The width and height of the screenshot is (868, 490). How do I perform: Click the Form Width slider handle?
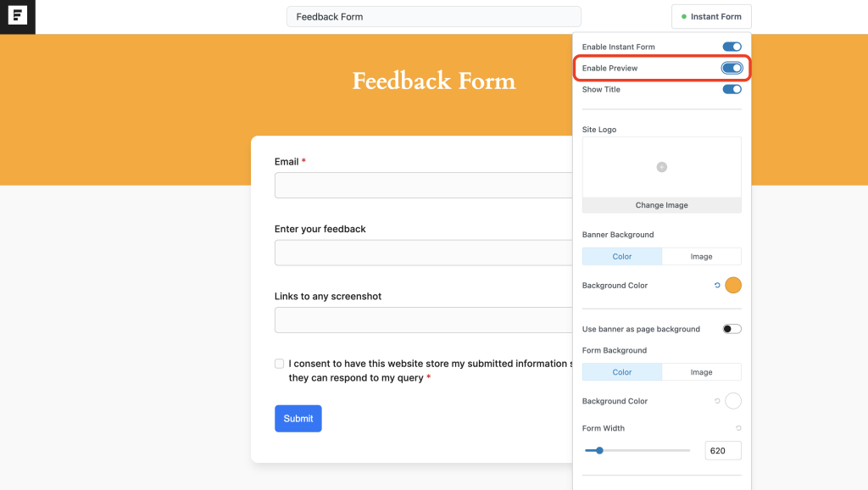(x=599, y=450)
